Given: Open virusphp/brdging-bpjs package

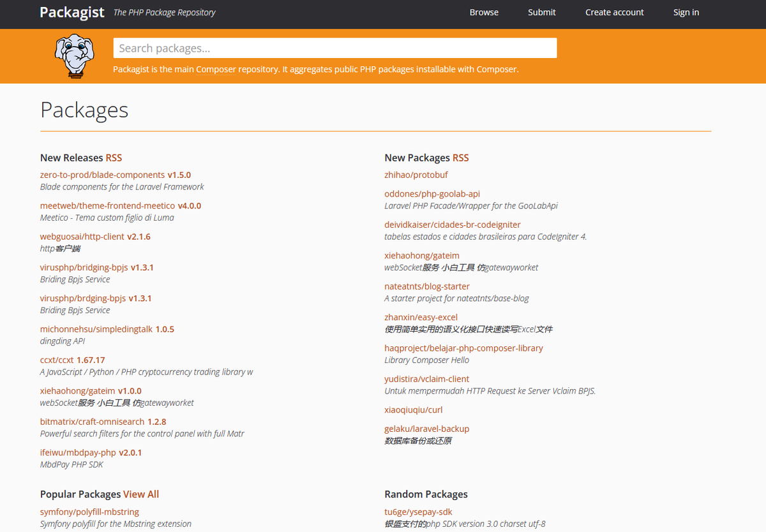Looking at the screenshot, I should point(83,298).
